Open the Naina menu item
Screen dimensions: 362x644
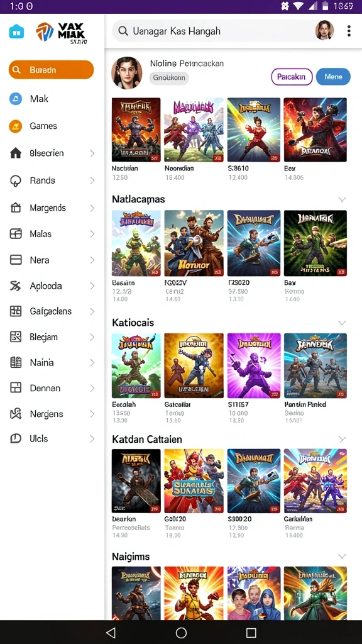53,362
